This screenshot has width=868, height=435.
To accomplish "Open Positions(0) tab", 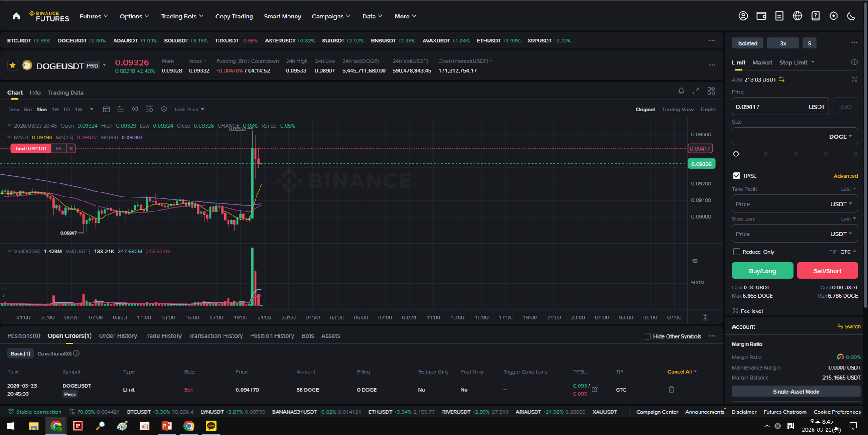I will [23, 336].
